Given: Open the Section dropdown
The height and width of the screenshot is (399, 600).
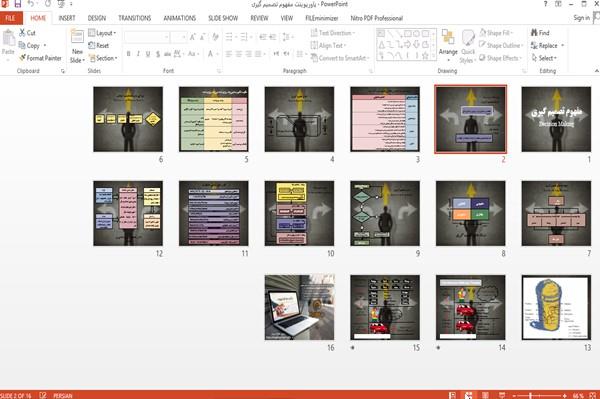Looking at the screenshot, I should click(103, 58).
